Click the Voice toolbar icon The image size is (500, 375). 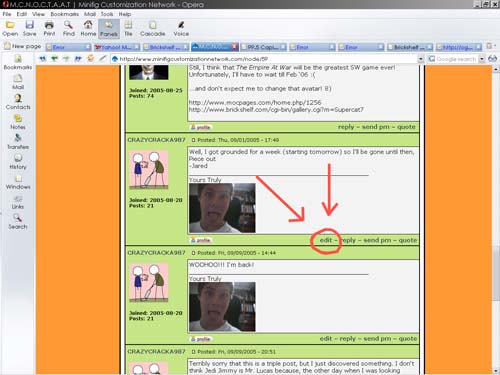point(181,28)
